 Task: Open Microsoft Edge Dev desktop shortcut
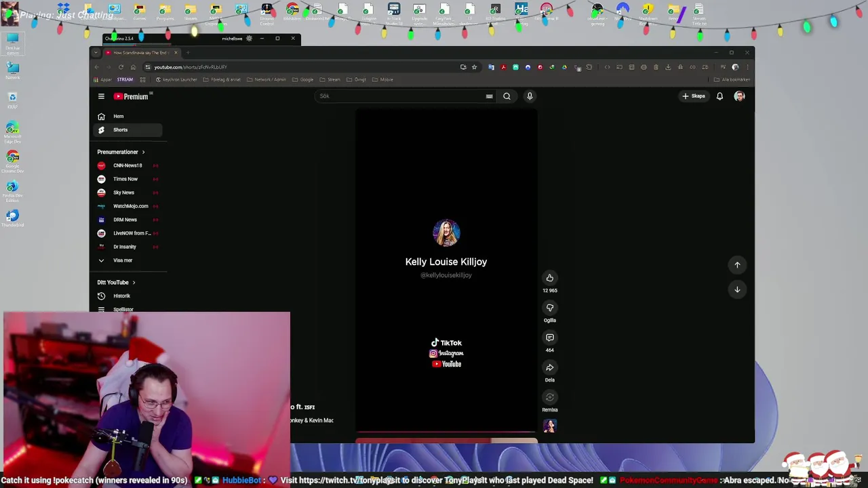point(12,131)
